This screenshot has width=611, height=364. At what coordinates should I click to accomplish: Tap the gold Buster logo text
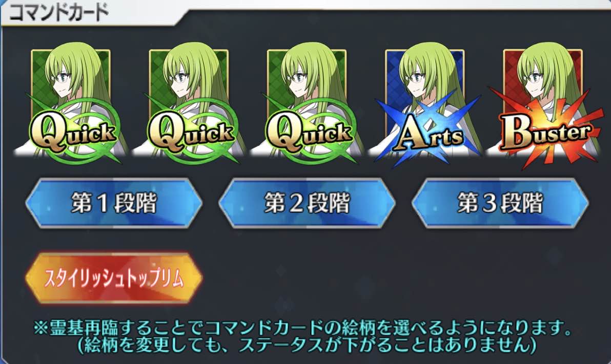[x=545, y=133]
